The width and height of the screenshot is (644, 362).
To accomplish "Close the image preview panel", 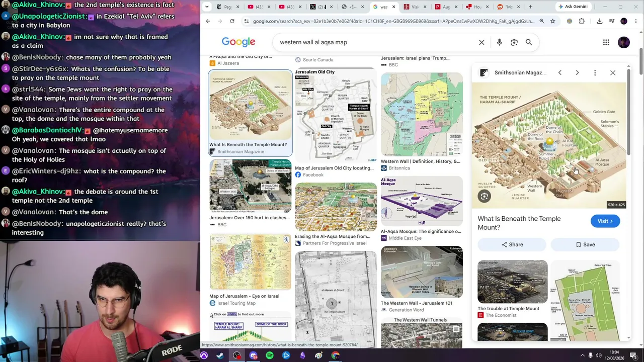I will pos(613,73).
